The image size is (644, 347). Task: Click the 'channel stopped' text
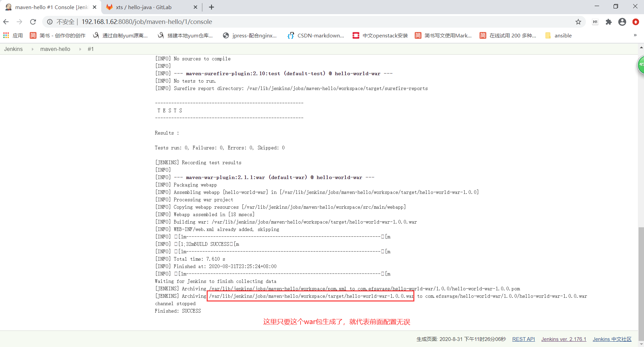175,303
